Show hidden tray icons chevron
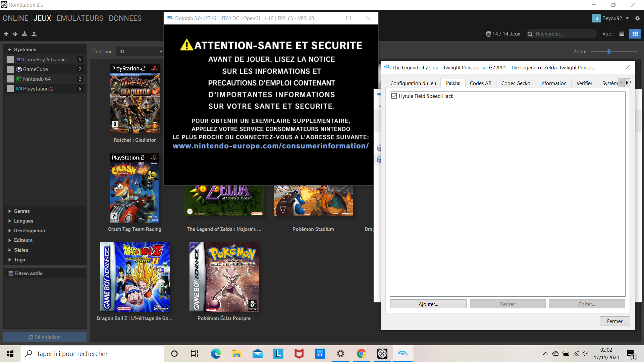The width and height of the screenshot is (644, 362). pos(546,354)
